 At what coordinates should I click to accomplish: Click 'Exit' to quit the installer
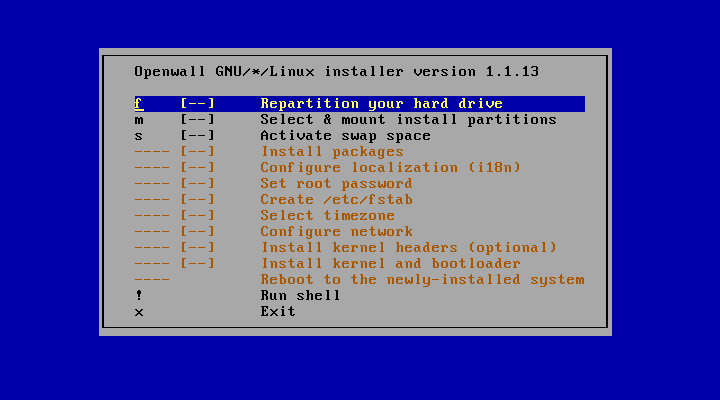278,312
